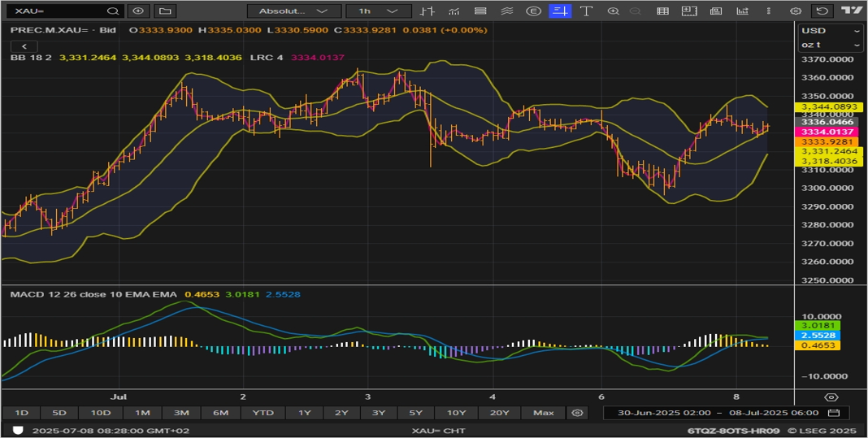
Task: Click the blue 2.5528 MACD axis tag
Action: (x=817, y=336)
